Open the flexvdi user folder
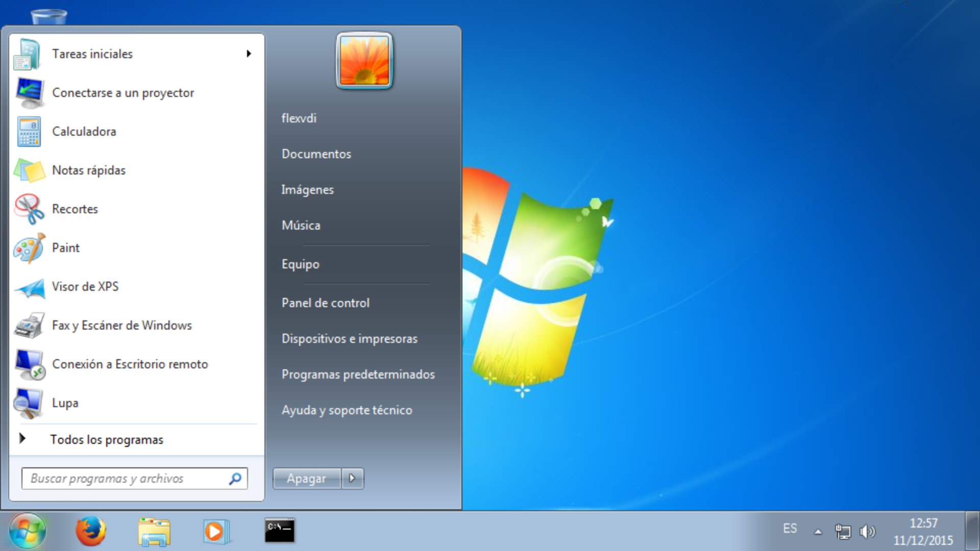 299,118
